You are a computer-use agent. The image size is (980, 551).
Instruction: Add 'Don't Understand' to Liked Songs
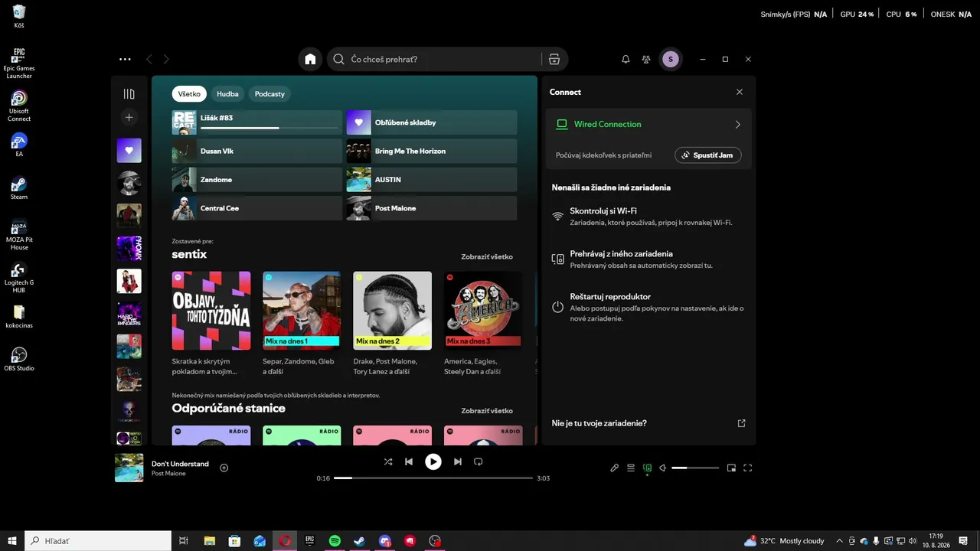click(x=224, y=468)
